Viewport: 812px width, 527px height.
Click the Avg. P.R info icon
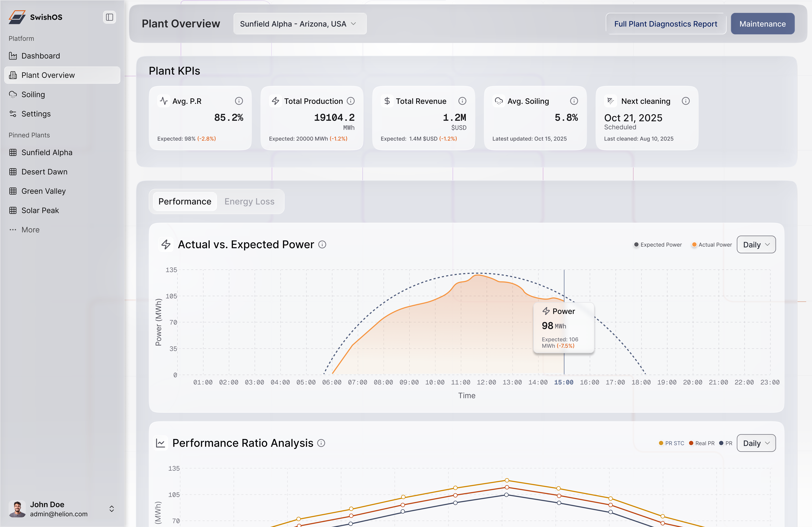click(239, 101)
